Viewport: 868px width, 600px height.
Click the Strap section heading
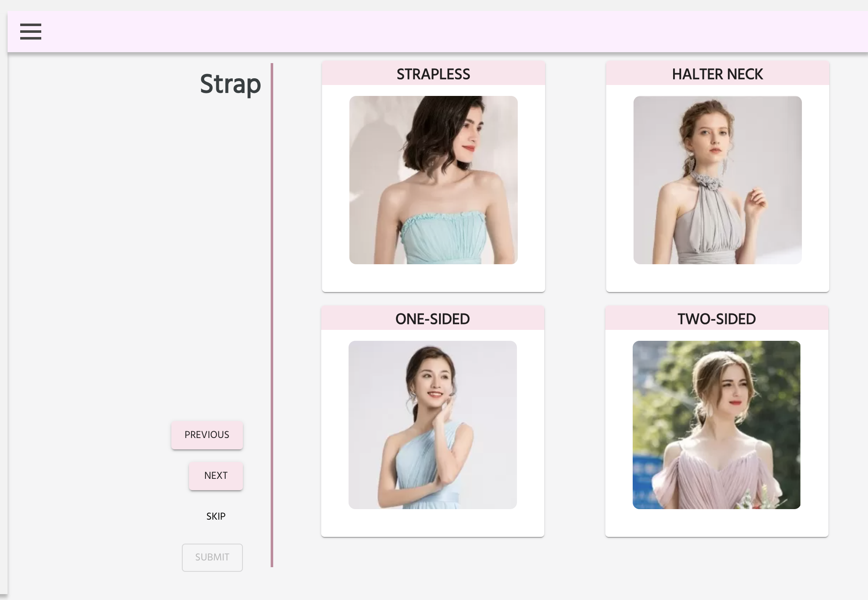(230, 84)
